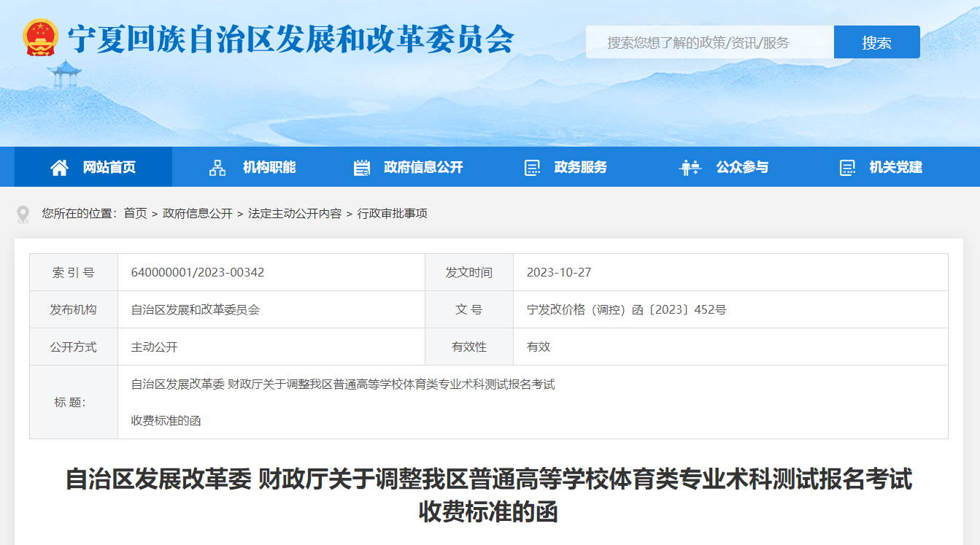Click the people icon beside 公众参与

tap(690, 168)
